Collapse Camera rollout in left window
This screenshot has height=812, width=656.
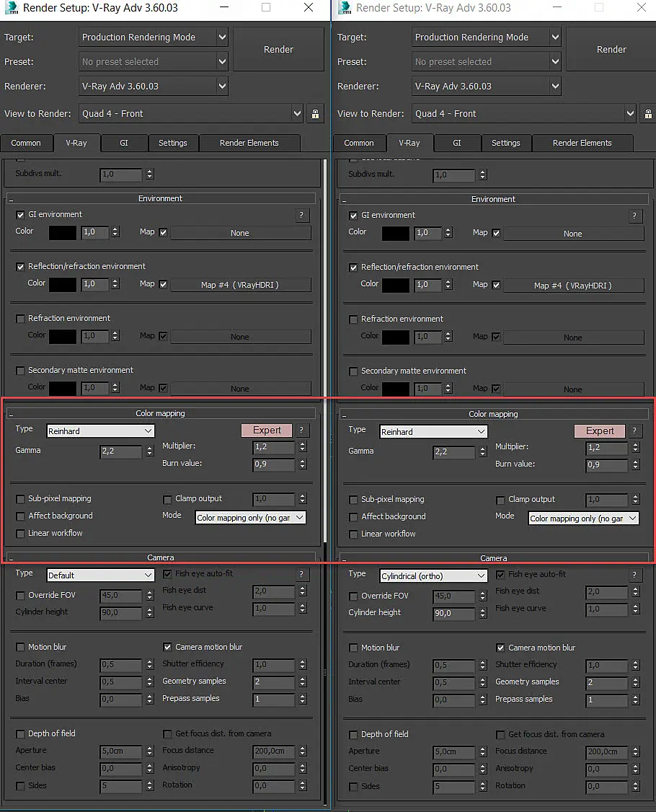(161, 557)
